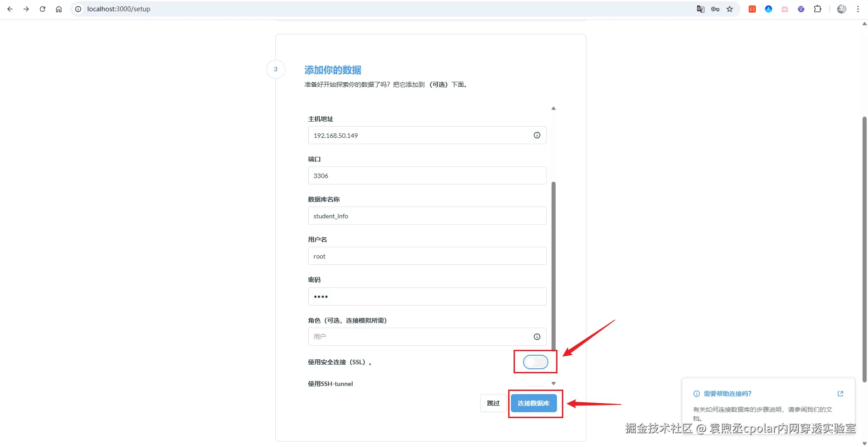Click the host address input field
868x447 pixels.
[x=427, y=135]
